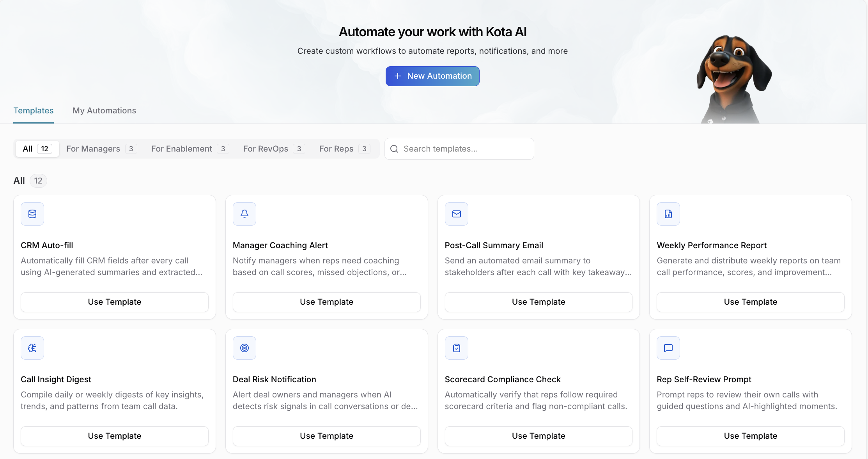Click the Call Insight Digest brain icon
The height and width of the screenshot is (459, 868).
[x=32, y=348]
